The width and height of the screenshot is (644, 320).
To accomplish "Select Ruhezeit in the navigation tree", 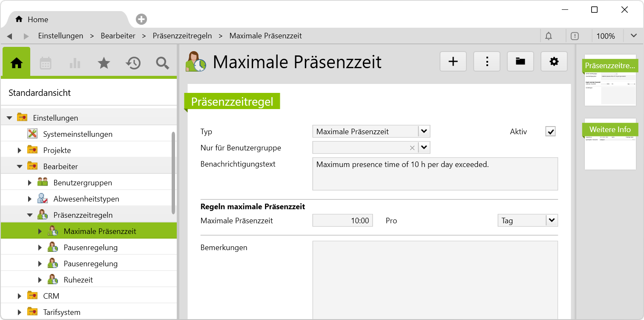I will (x=78, y=280).
